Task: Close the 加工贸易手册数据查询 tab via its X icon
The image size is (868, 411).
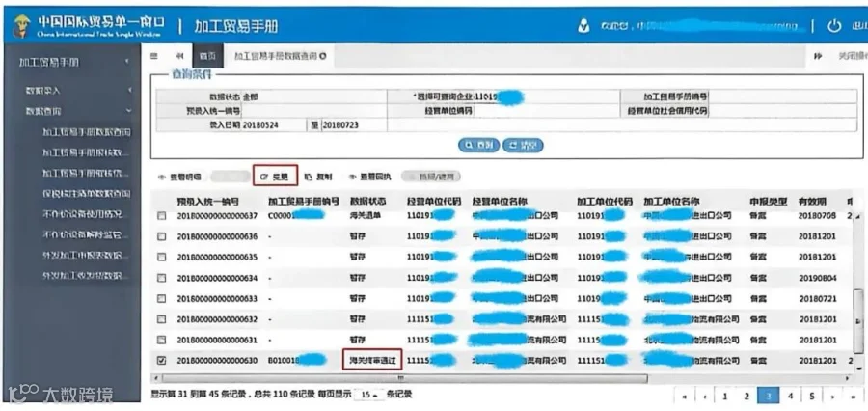Action: [x=323, y=56]
